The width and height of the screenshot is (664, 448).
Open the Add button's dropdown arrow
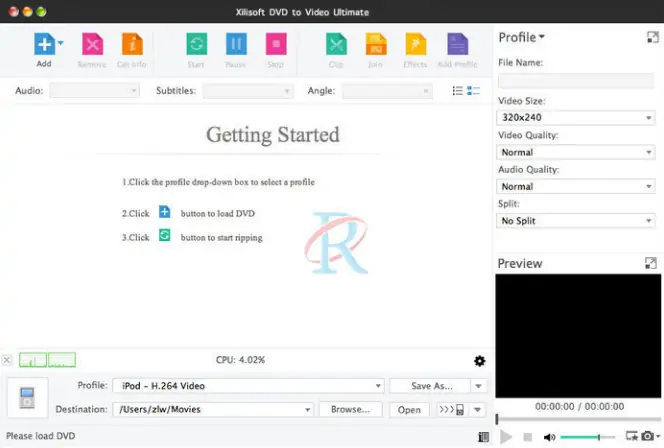tap(61, 43)
